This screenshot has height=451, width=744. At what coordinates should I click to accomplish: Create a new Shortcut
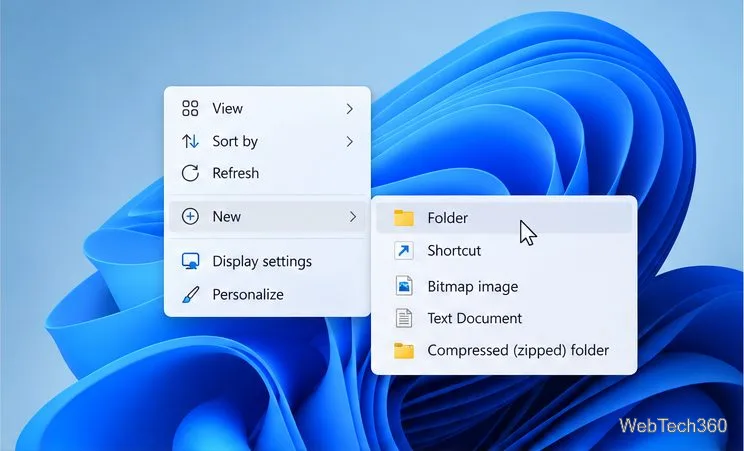pyautogui.click(x=504, y=251)
